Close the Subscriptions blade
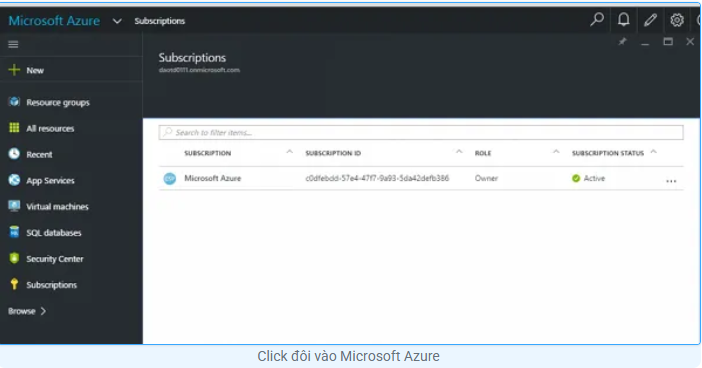The width and height of the screenshot is (702, 368). click(690, 42)
